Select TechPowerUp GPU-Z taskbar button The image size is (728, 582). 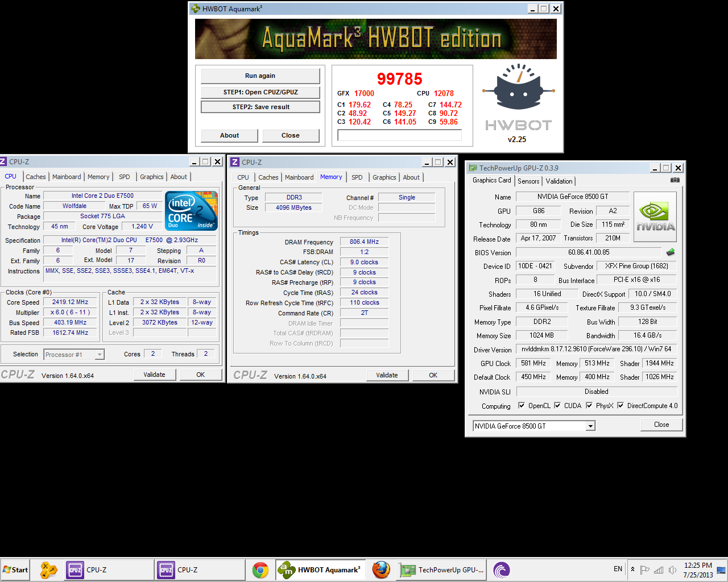[442, 570]
